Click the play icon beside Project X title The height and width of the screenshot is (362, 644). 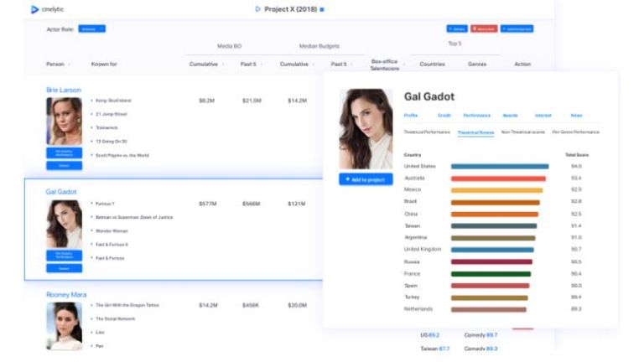[257, 9]
